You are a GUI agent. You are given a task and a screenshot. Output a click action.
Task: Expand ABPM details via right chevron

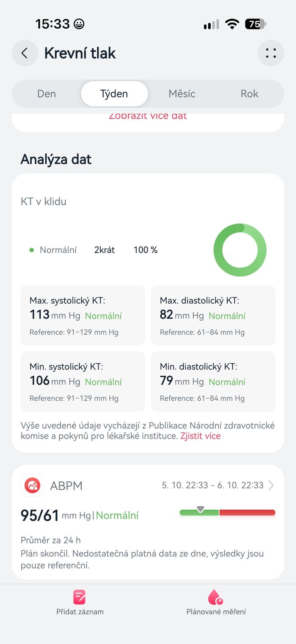(271, 485)
